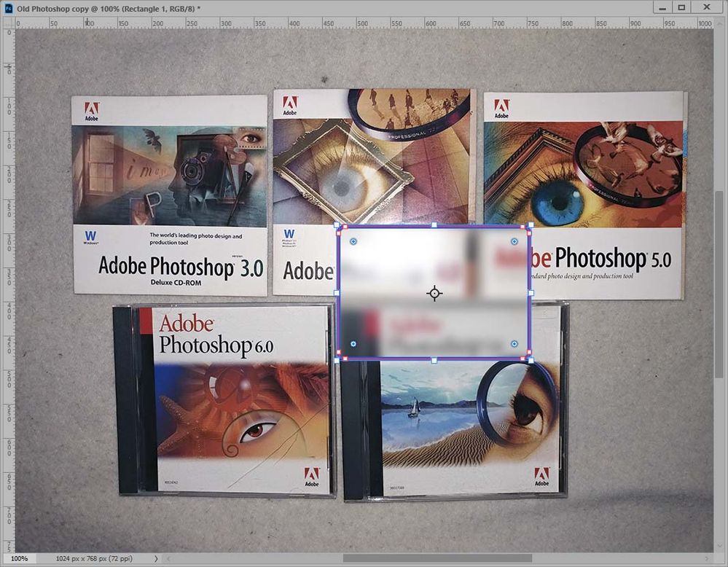Click the middle-right transform handle of Rectangle 1
The width and height of the screenshot is (728, 567).
pos(531,293)
